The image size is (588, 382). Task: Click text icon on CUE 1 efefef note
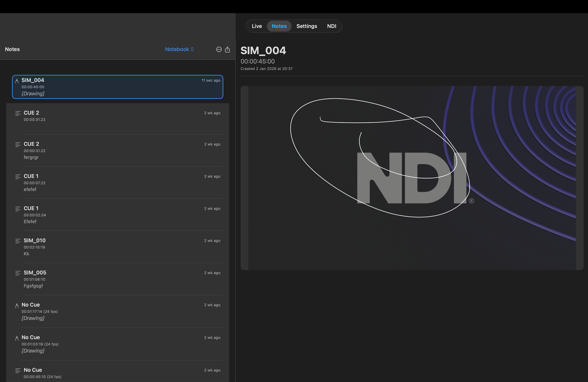pos(18,177)
